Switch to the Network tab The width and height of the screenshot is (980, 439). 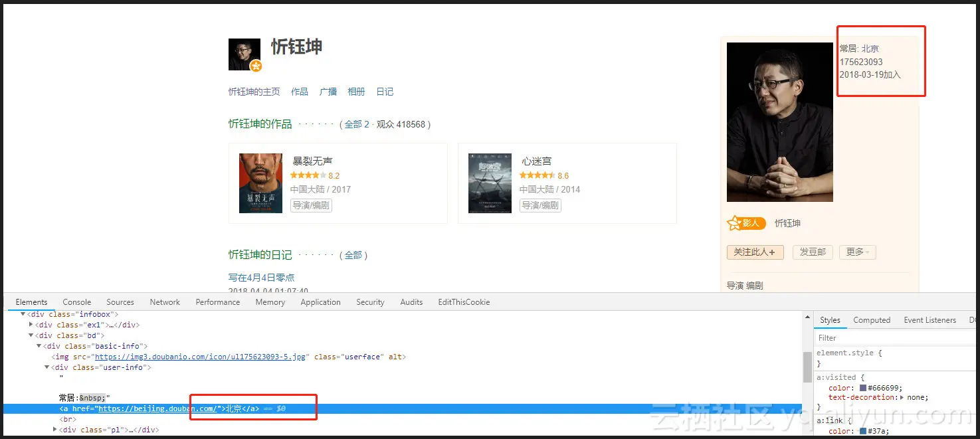(165, 302)
